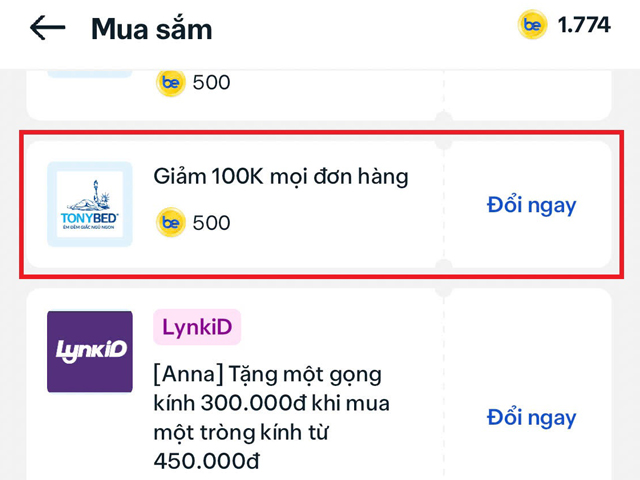Tap the back arrow icon
The image size is (640, 480).
(47, 28)
